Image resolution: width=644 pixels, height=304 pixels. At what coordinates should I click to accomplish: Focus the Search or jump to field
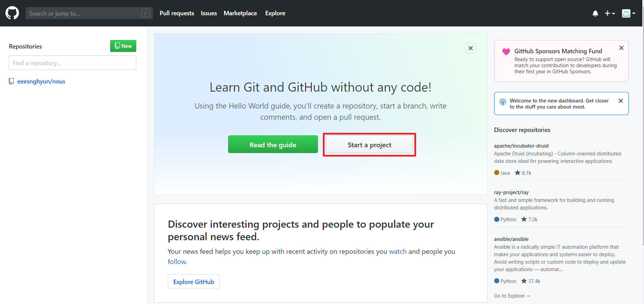coord(89,13)
